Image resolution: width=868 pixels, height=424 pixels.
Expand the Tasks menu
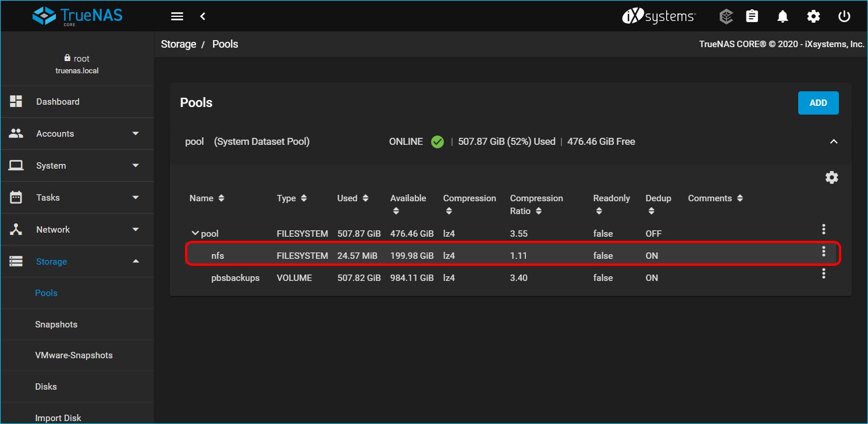77,198
